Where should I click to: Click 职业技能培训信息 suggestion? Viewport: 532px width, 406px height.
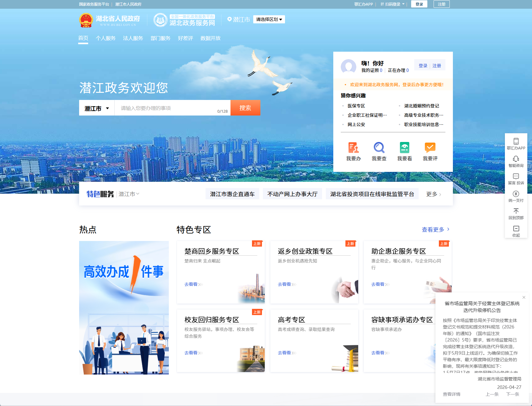coord(424,125)
